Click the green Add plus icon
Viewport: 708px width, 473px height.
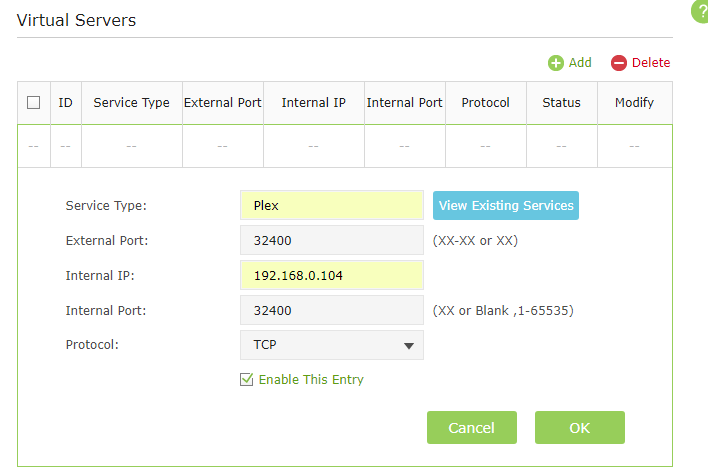click(556, 63)
